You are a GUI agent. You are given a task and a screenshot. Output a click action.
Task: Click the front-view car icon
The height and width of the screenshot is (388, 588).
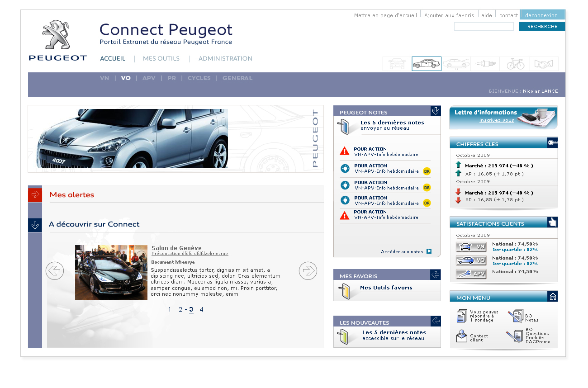tap(397, 64)
